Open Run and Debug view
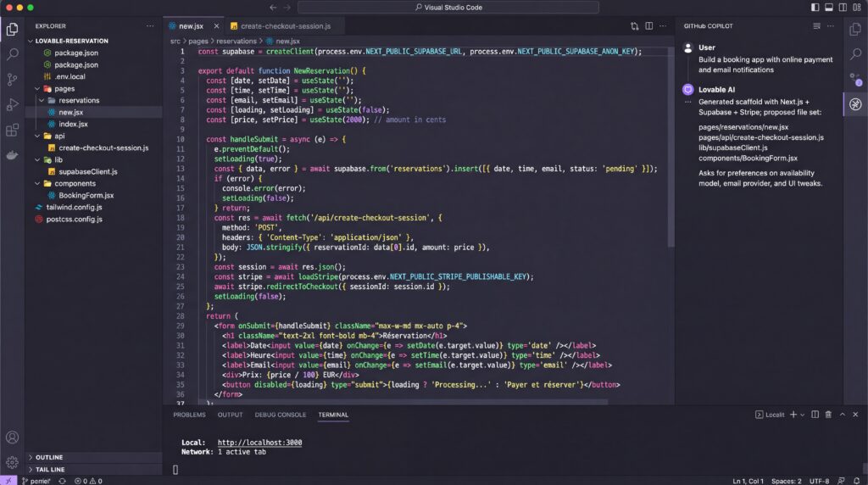The image size is (868, 485). point(12,104)
